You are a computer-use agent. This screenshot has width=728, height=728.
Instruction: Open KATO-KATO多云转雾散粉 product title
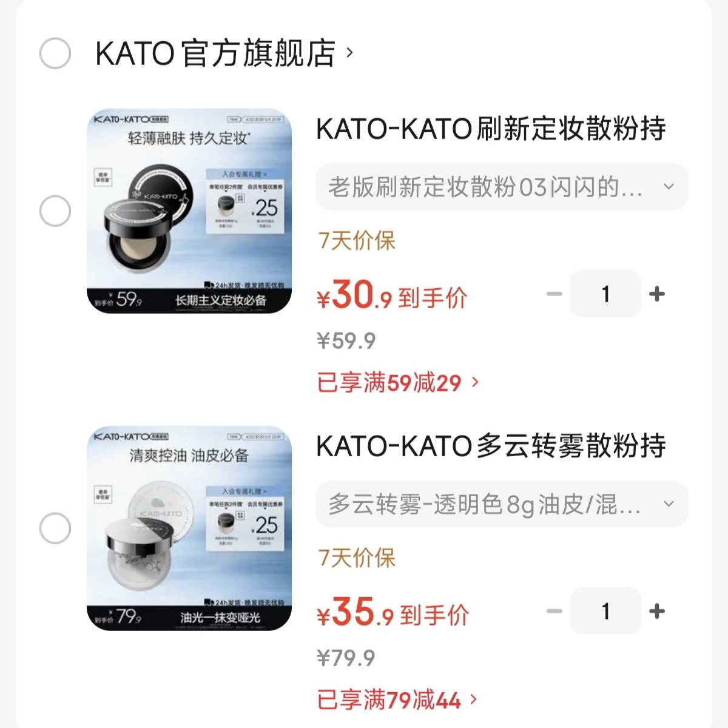(x=491, y=446)
